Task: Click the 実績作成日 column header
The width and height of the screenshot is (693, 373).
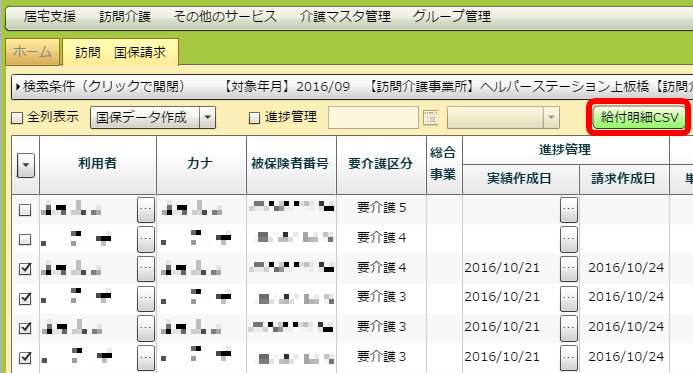Action: point(520,179)
